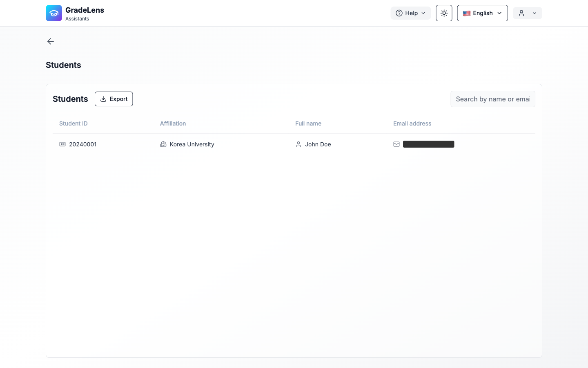Screen dimensions: 588x368
Task: Focus the search by name or email field
Action: 492,99
